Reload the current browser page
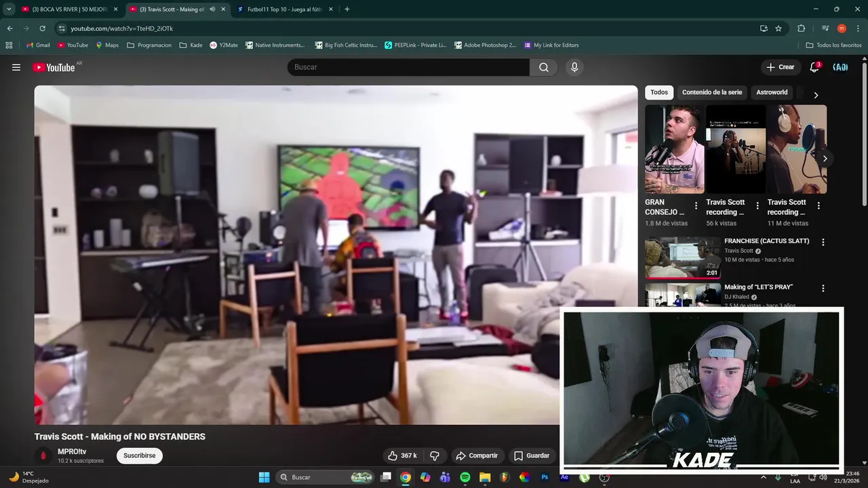868x488 pixels. click(x=42, y=28)
